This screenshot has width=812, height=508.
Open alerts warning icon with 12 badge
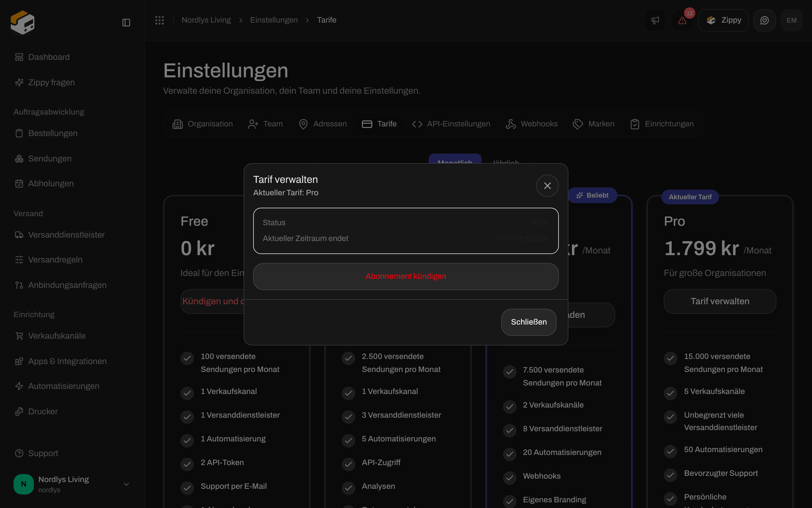[682, 20]
